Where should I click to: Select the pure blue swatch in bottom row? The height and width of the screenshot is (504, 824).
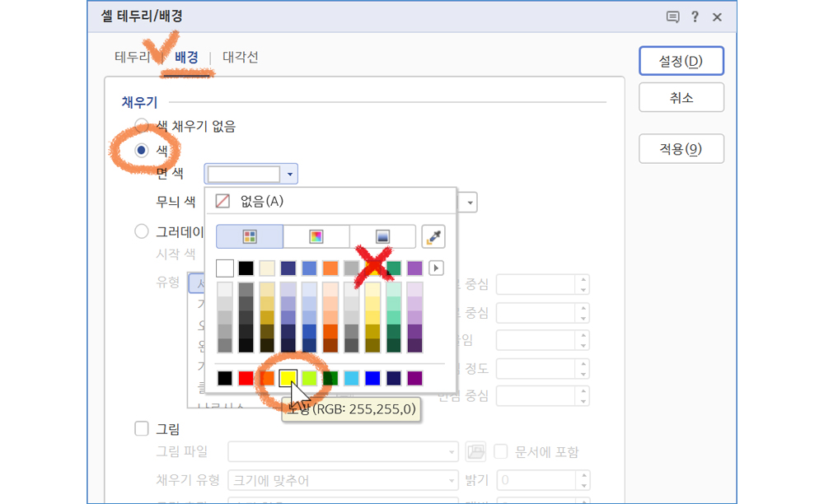pos(372,378)
